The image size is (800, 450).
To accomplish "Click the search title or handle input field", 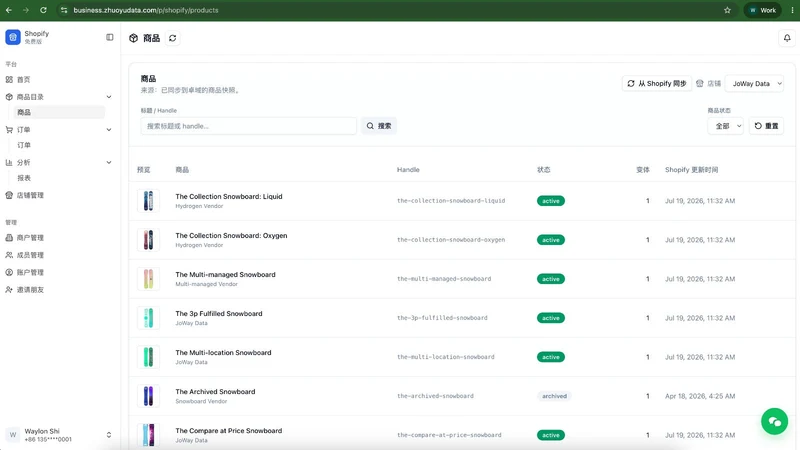I will tap(248, 126).
